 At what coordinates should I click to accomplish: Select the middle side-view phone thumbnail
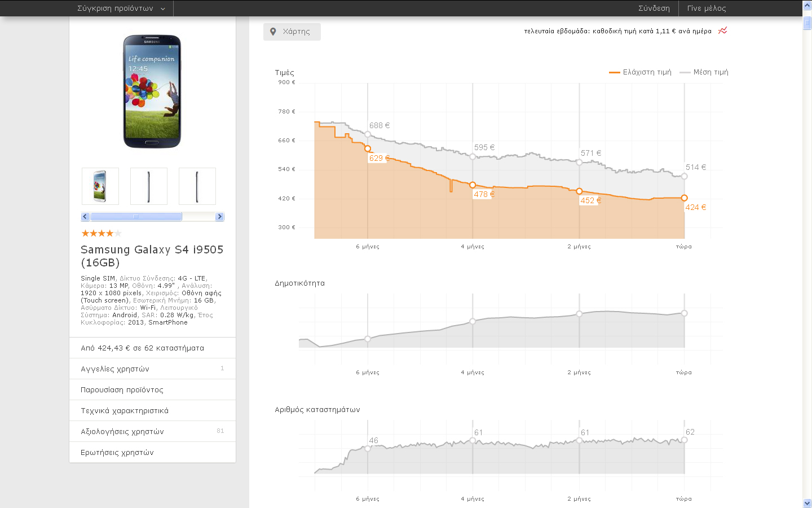tap(149, 186)
